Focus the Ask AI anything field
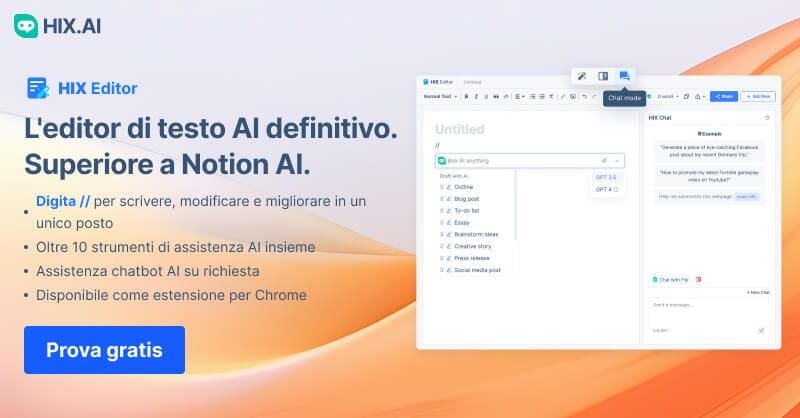800x418 pixels. [x=530, y=161]
